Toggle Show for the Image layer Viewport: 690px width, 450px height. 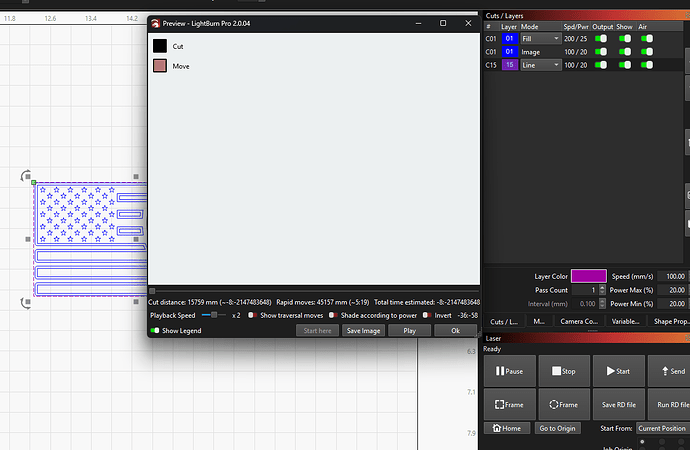point(624,52)
